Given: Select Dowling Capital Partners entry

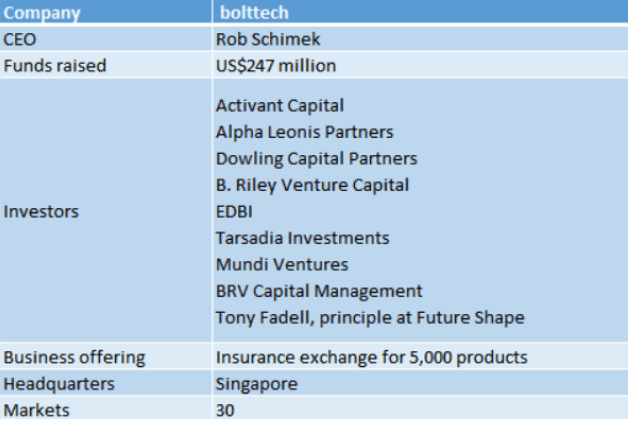Looking at the screenshot, I should point(316,159).
